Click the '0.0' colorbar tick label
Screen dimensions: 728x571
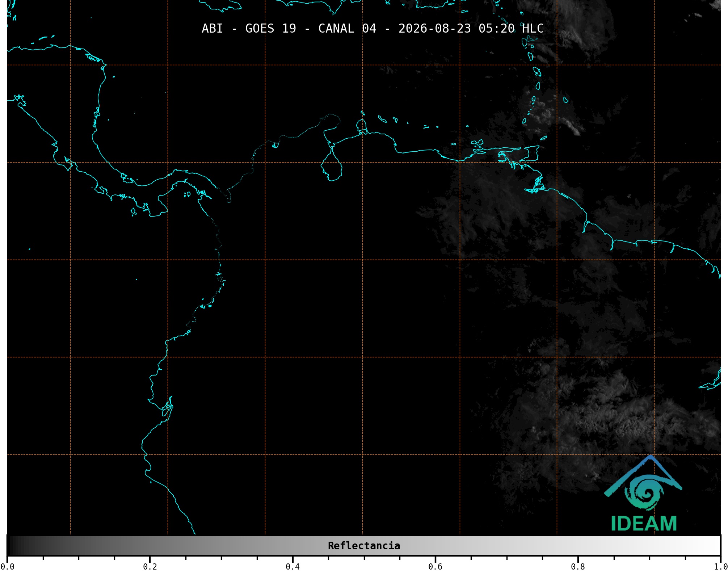click(x=7, y=567)
